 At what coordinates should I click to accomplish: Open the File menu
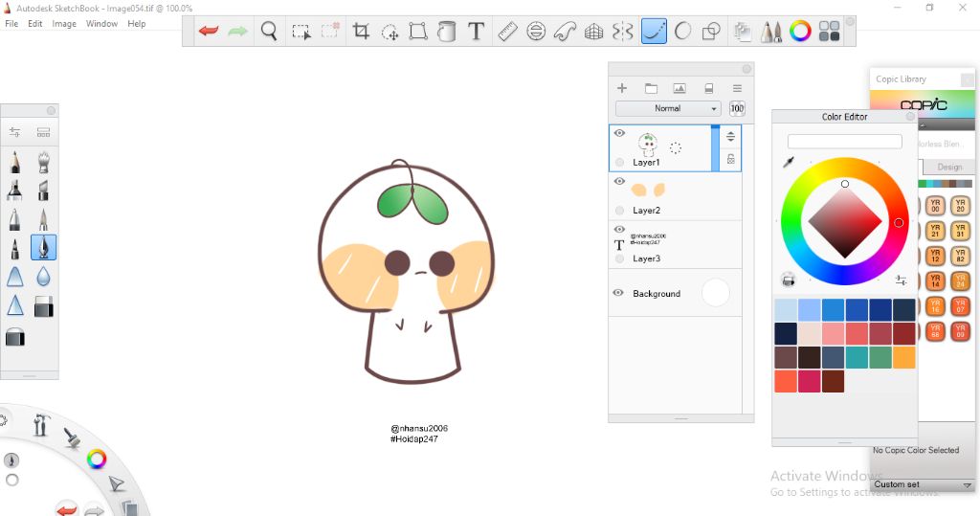coord(11,24)
